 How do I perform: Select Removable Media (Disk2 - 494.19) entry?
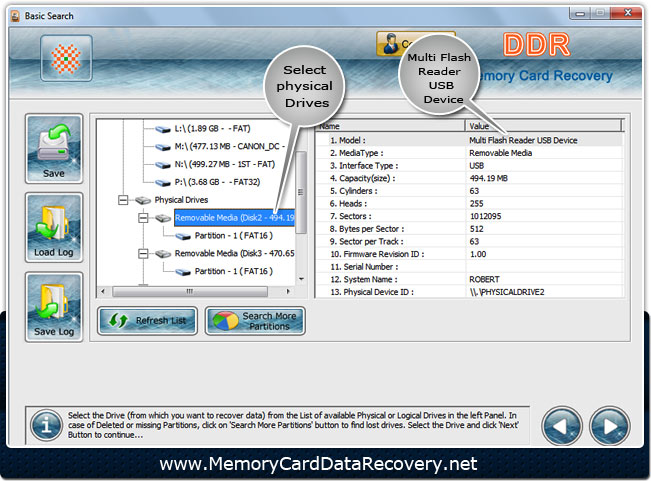234,218
